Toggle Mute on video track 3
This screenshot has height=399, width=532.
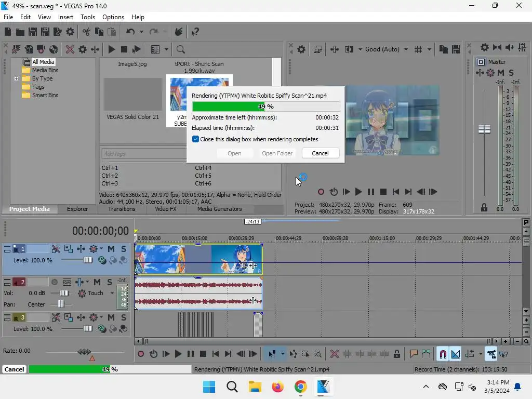coord(111,317)
